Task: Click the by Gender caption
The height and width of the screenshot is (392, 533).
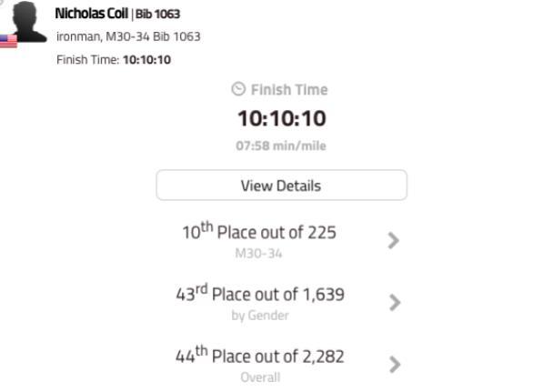Action: click(260, 316)
